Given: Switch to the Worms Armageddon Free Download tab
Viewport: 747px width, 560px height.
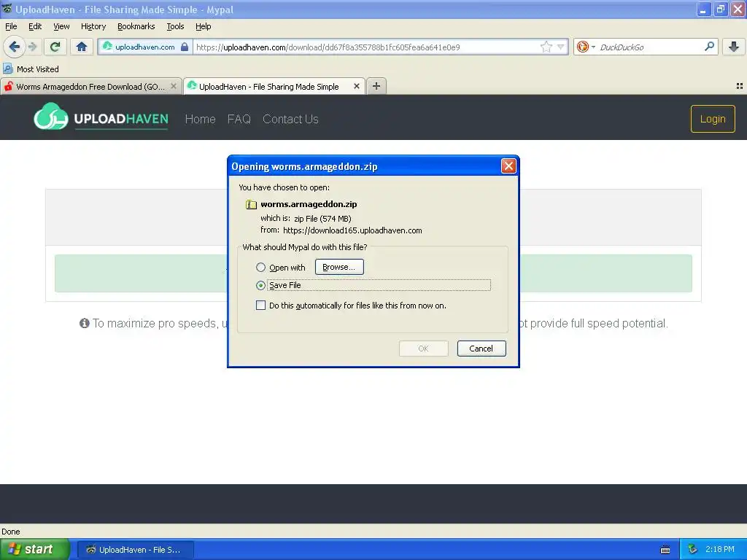Looking at the screenshot, I should pyautogui.click(x=90, y=86).
